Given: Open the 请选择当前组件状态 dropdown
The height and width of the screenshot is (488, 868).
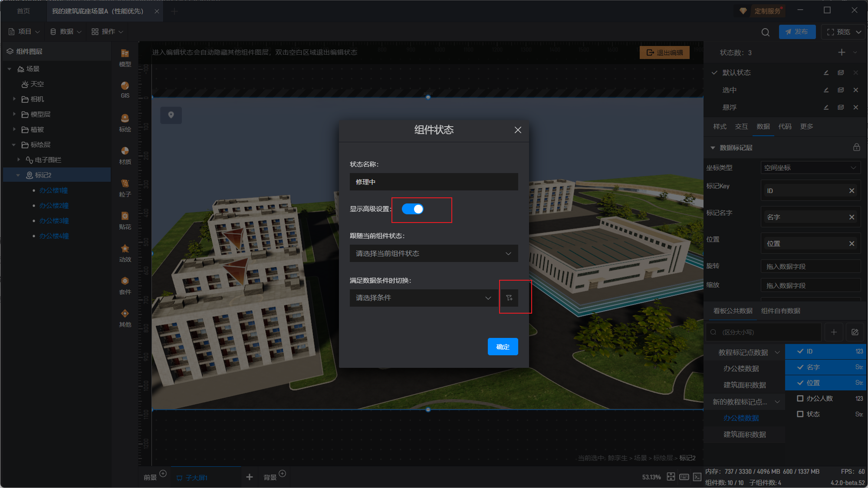Looking at the screenshot, I should coord(434,253).
